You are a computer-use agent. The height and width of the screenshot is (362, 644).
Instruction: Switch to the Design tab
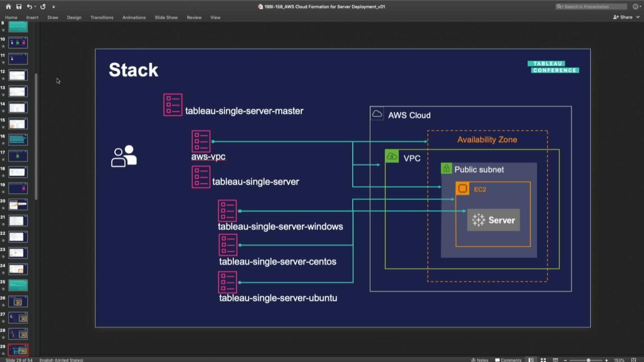coord(74,17)
